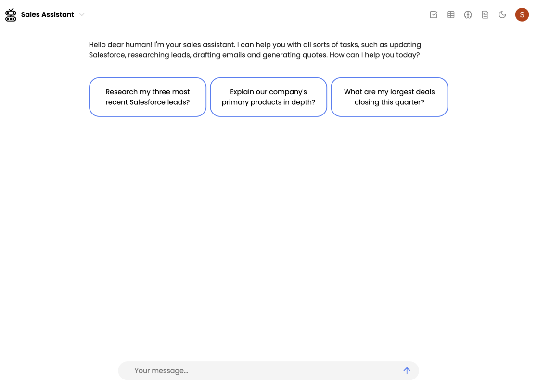Open the document notes icon
Image resolution: width=537 pixels, height=392 pixels.
tap(485, 14)
